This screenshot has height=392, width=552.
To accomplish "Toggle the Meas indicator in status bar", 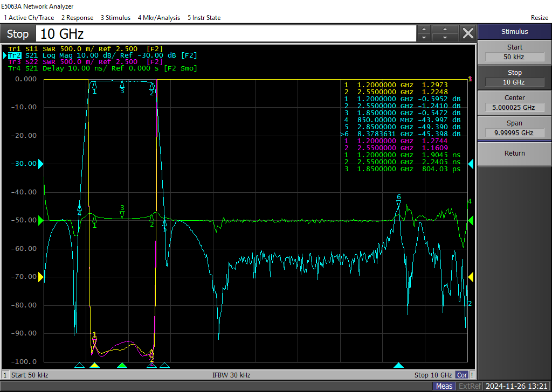I will (444, 386).
